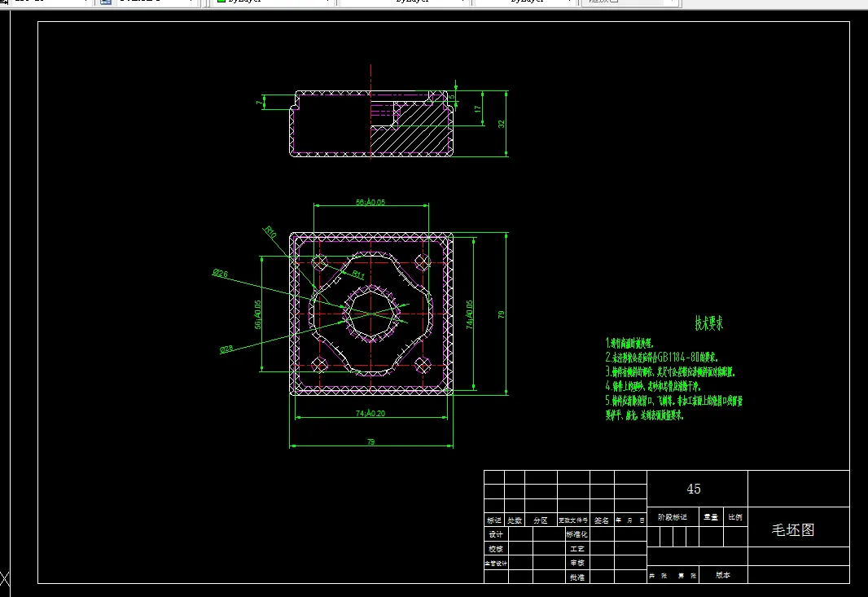Select the 技术要求 heading text

(709, 323)
